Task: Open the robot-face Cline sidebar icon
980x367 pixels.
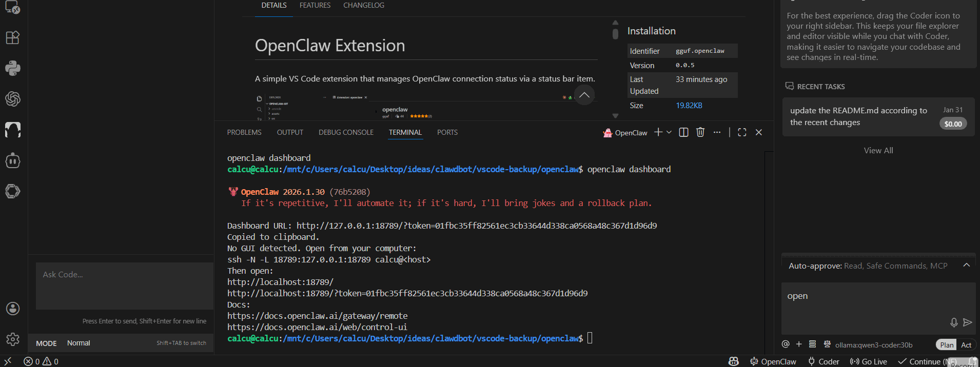Action: point(12,160)
